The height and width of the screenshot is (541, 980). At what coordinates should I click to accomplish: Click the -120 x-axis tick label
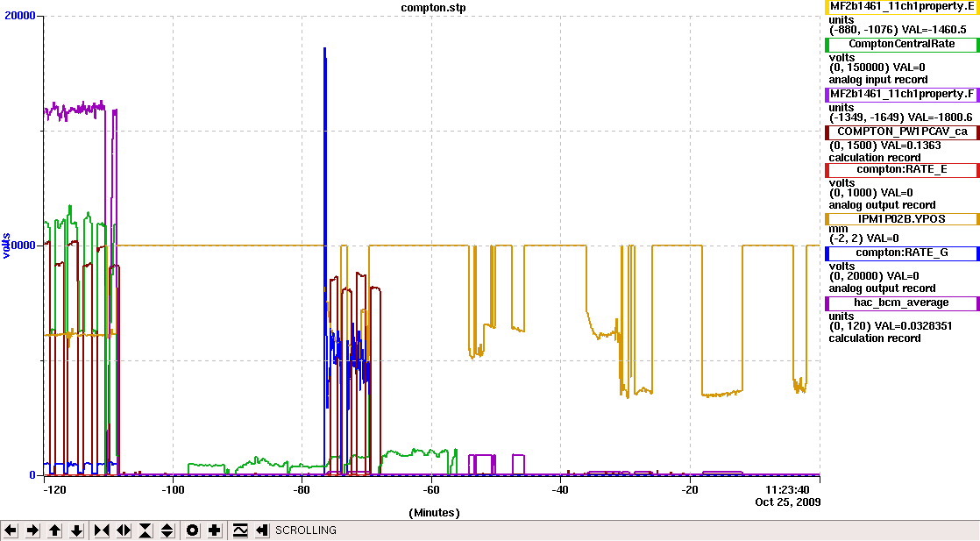[54, 490]
